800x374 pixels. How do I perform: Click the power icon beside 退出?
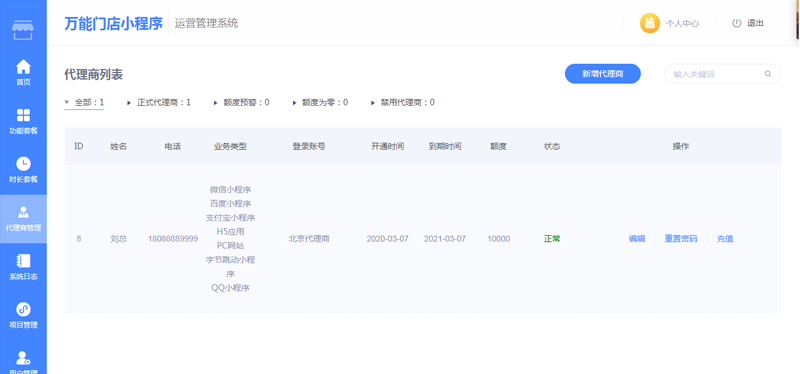736,23
